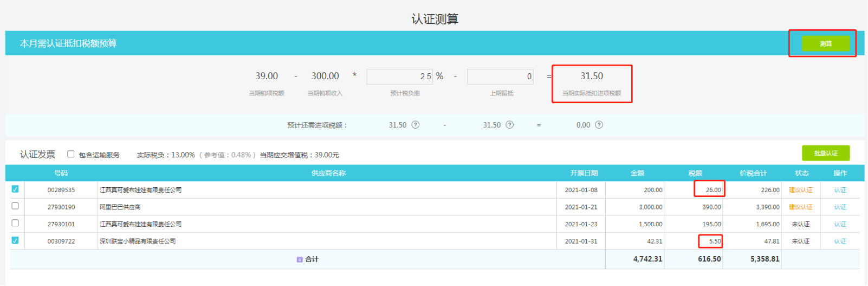This screenshot has width=868, height=286.
Task: Click the green 测算 button
Action: click(x=825, y=43)
